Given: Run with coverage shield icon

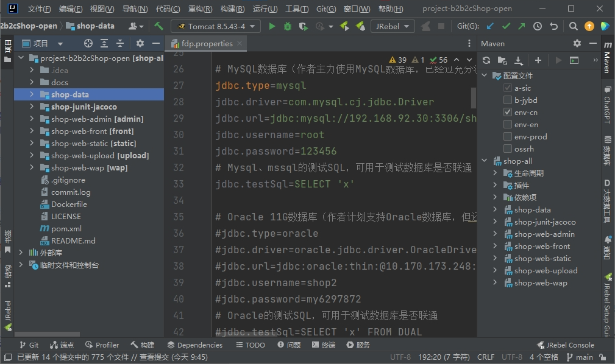Looking at the screenshot, I should pyautogui.click(x=303, y=26).
